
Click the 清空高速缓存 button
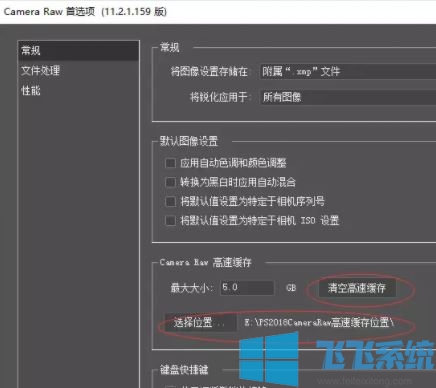pyautogui.click(x=357, y=288)
